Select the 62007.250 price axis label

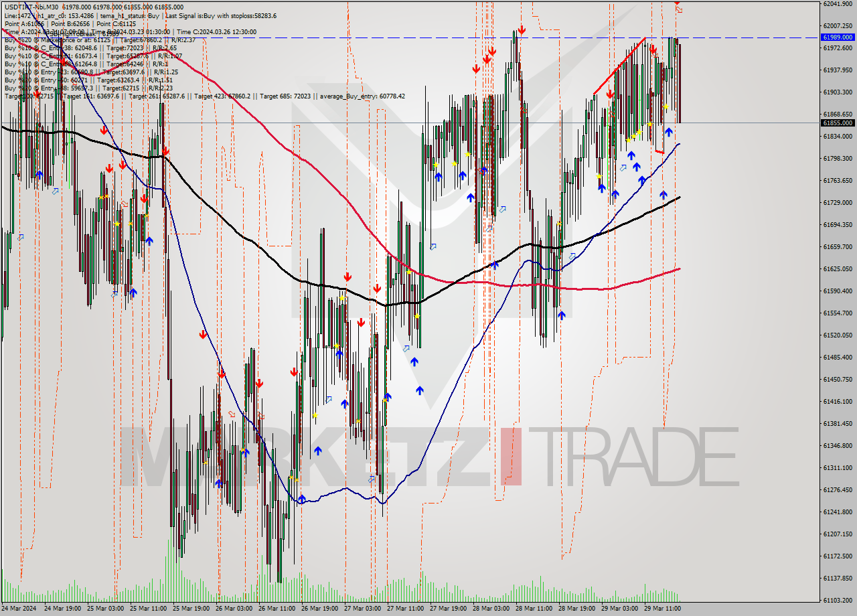[838, 25]
